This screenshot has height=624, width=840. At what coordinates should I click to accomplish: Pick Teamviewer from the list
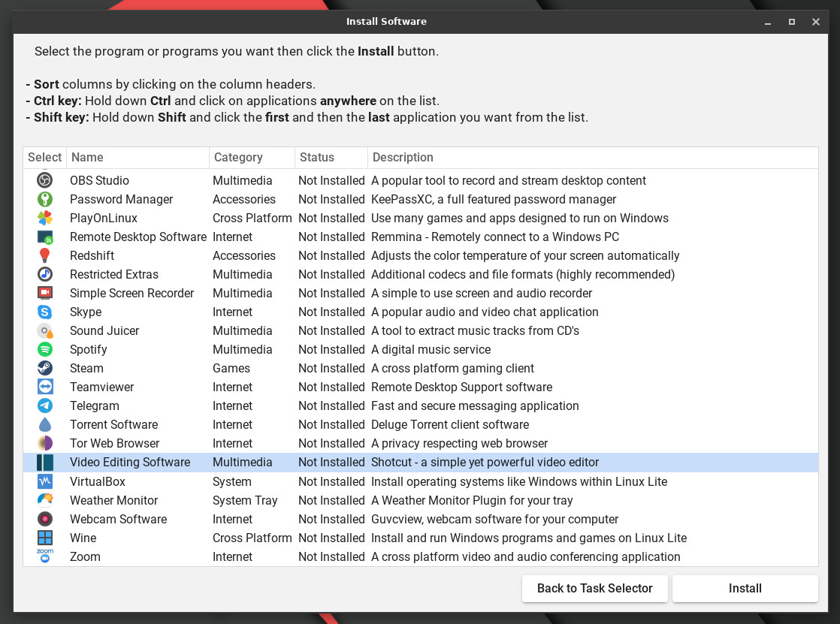click(101, 387)
